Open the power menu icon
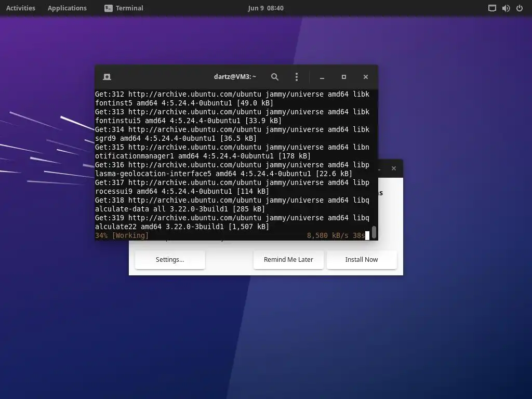 [520, 8]
